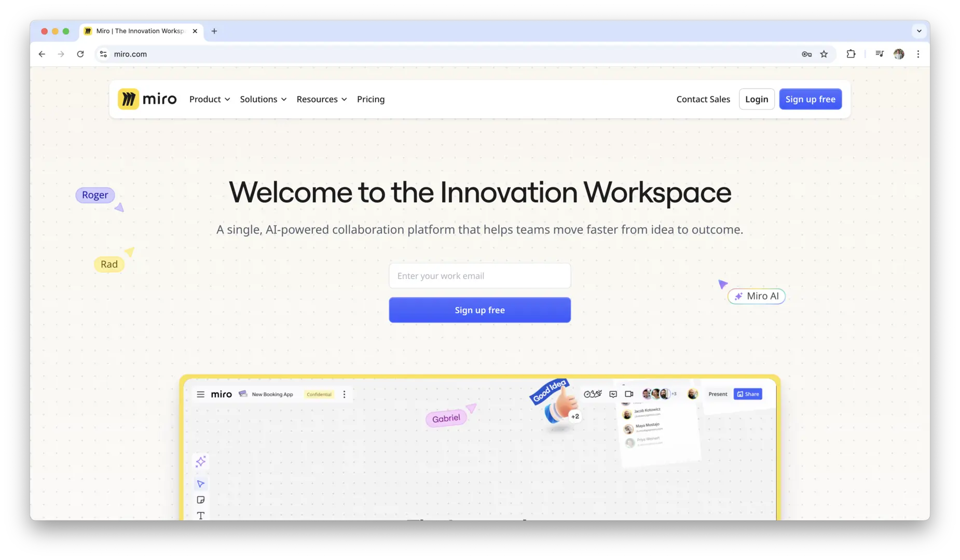The height and width of the screenshot is (560, 960).
Task: Click the Miro AI cursor label
Action: pos(757,296)
